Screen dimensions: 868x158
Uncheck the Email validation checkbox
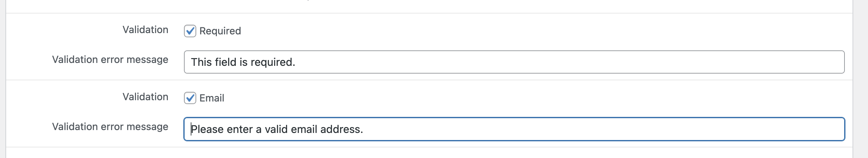(190, 98)
